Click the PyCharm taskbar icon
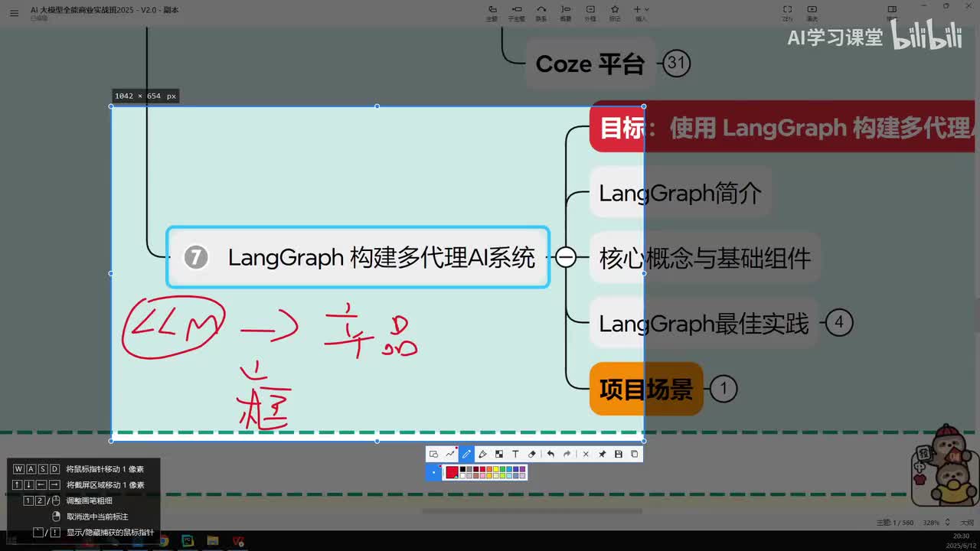Image resolution: width=980 pixels, height=551 pixels. click(188, 541)
